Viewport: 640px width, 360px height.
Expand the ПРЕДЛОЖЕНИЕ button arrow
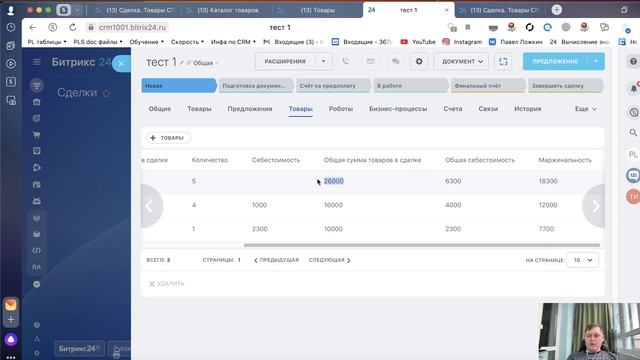(596, 61)
